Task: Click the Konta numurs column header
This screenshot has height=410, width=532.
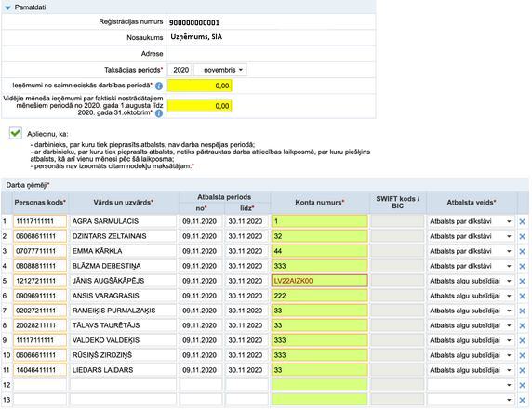Action: [x=320, y=203]
